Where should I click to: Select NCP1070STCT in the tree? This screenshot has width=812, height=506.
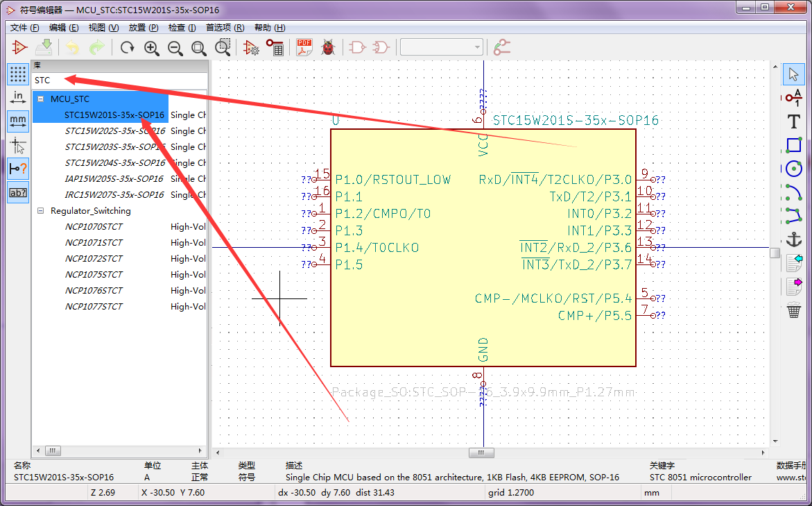tap(94, 227)
